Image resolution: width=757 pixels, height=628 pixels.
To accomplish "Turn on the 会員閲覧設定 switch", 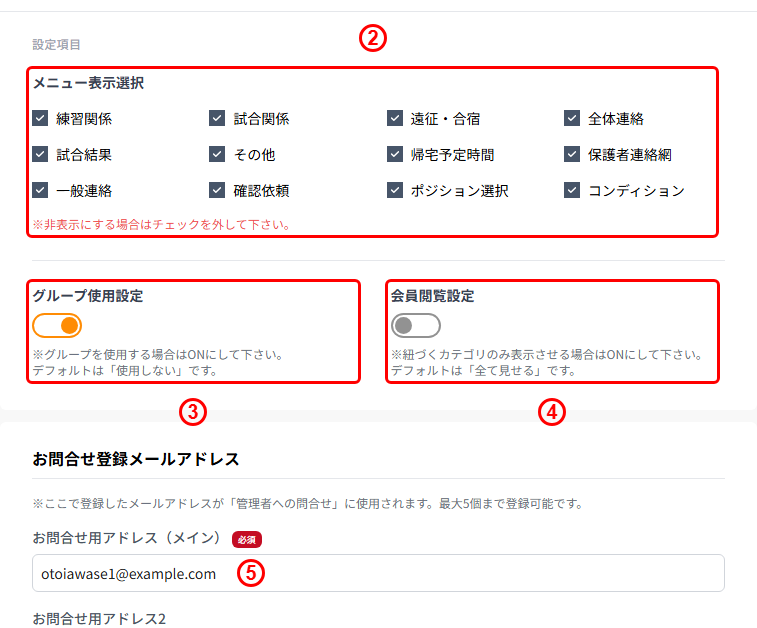I will [x=416, y=325].
